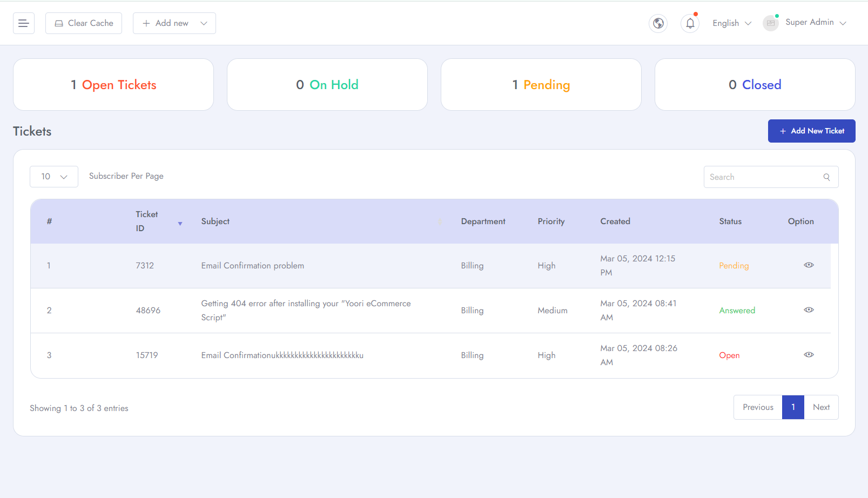Viewport: 868px width, 498px height.
Task: Click Add New Ticket button
Action: 812,131
